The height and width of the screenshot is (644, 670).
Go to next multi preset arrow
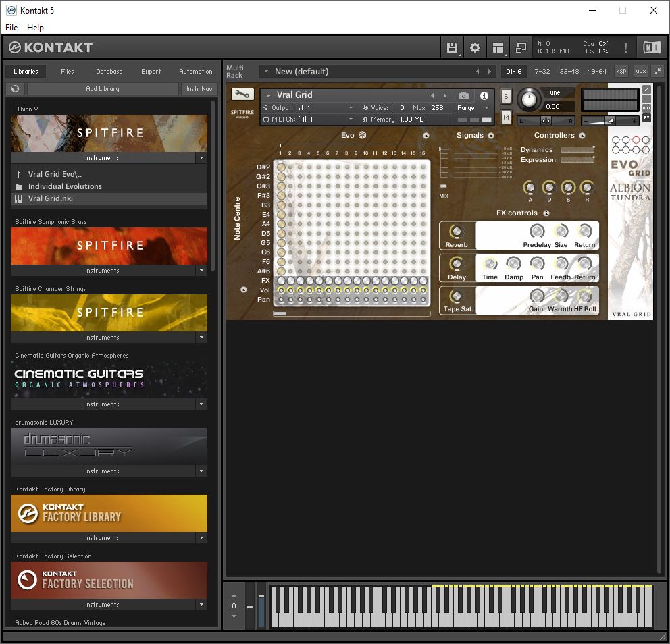(489, 72)
